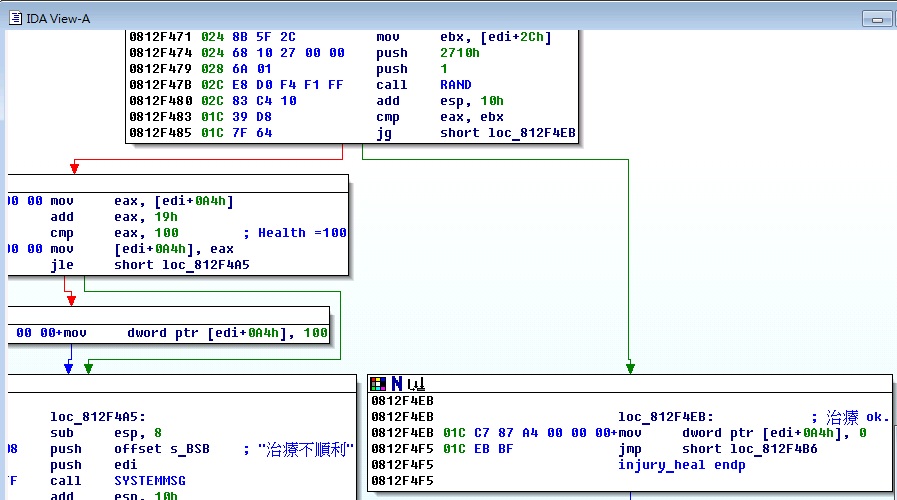The height and width of the screenshot is (500, 897).
Task: Click loc_812F4A5 operand in jle instruction
Action: tap(205, 265)
